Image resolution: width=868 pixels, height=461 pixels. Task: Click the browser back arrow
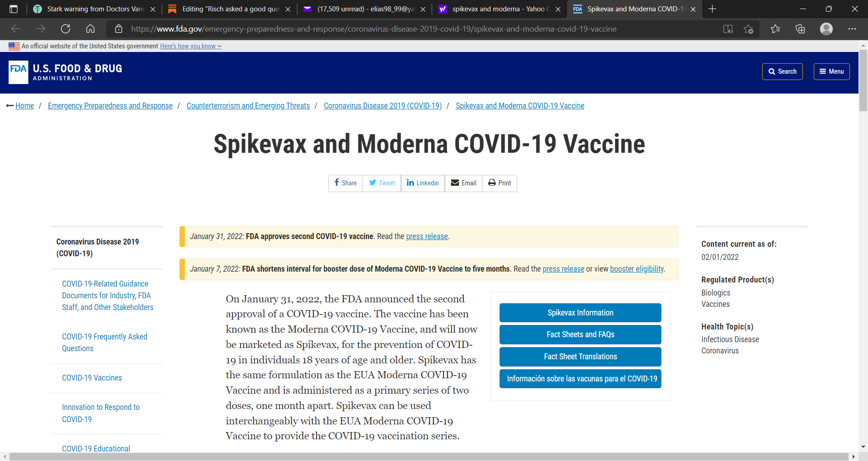pos(16,29)
